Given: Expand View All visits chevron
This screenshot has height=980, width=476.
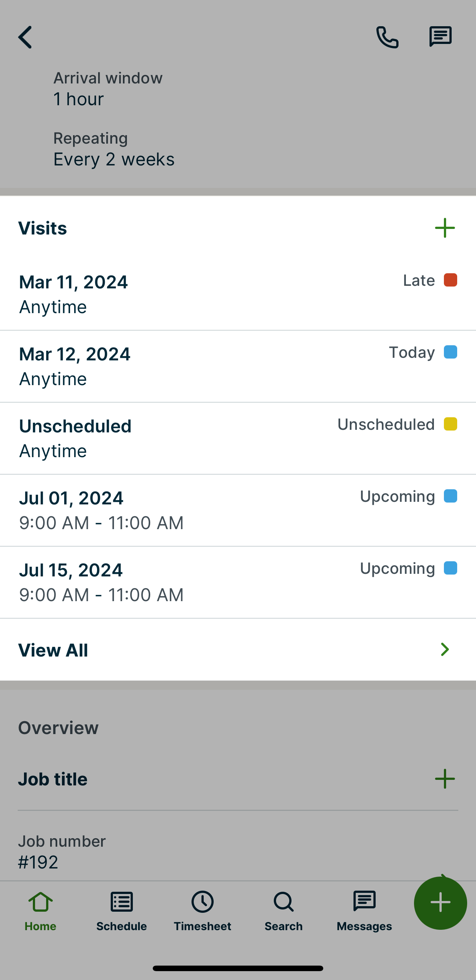Looking at the screenshot, I should [x=444, y=650].
